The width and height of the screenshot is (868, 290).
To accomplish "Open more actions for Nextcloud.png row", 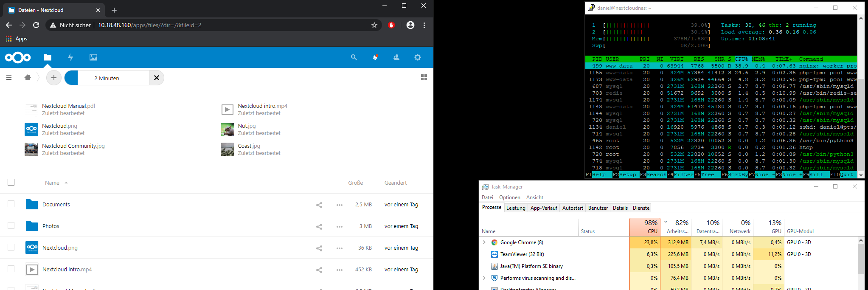I will click(339, 248).
